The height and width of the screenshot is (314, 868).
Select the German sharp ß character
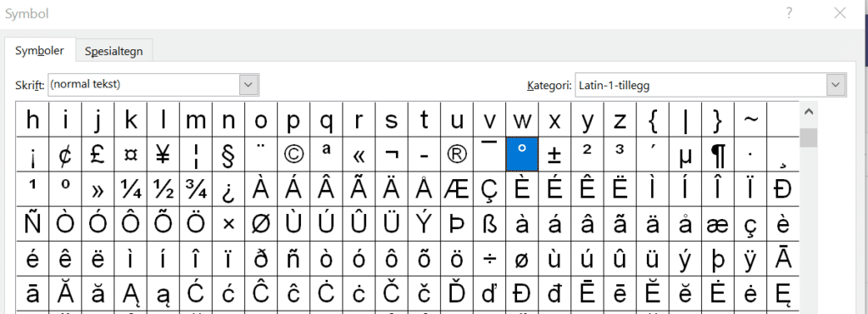[489, 224]
